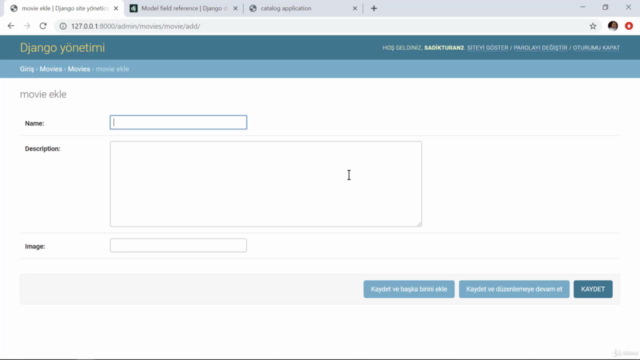This screenshot has width=640, height=360.
Task: Open a new browser tab
Action: point(374,8)
